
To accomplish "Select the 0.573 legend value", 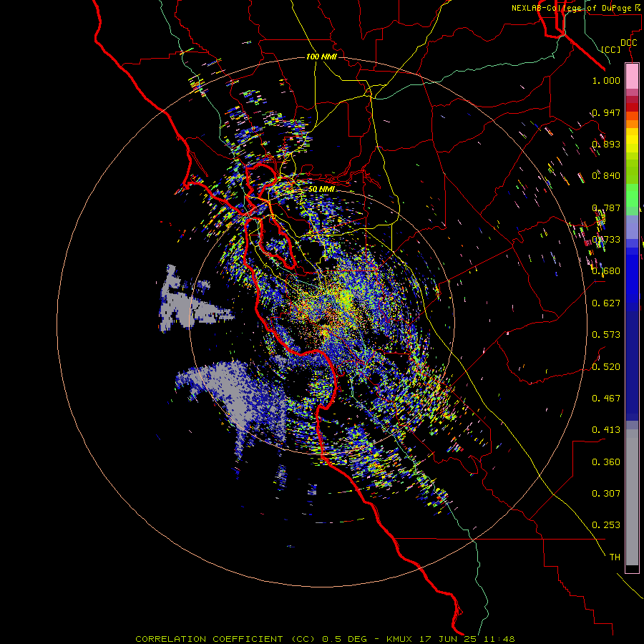I will [x=606, y=335].
